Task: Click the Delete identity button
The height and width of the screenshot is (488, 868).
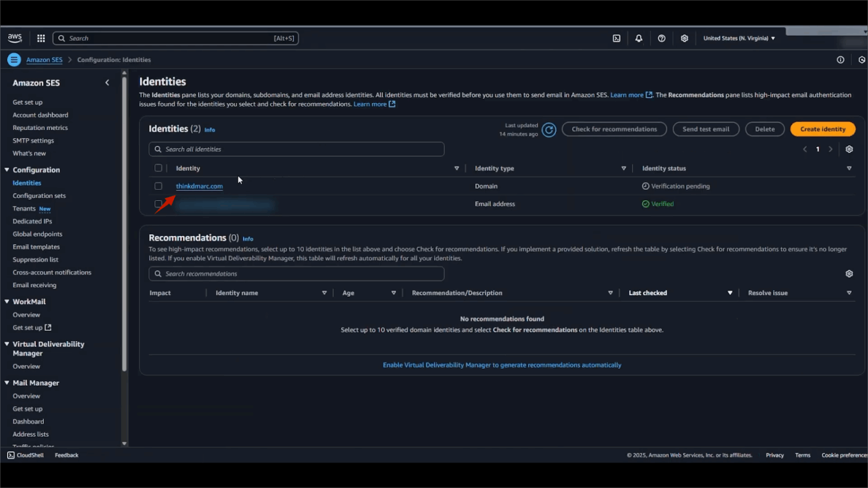Action: (x=764, y=129)
